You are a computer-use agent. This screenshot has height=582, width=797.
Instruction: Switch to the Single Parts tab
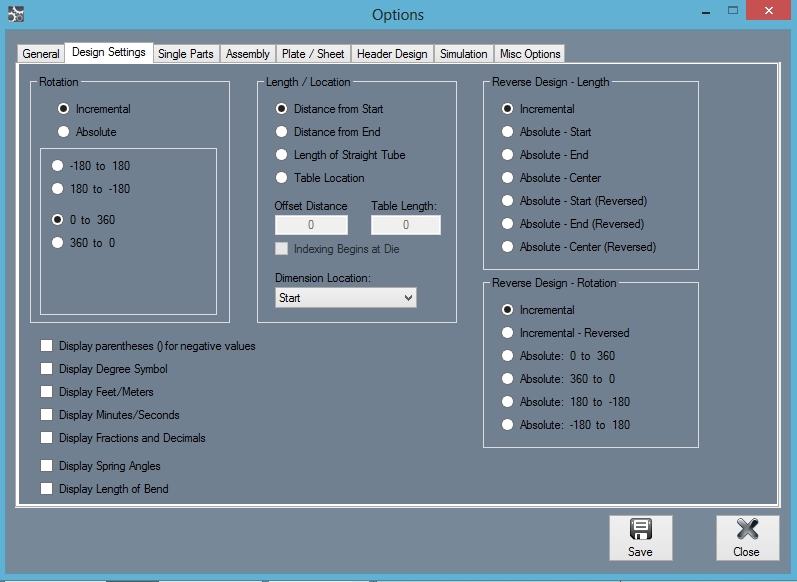click(x=186, y=54)
